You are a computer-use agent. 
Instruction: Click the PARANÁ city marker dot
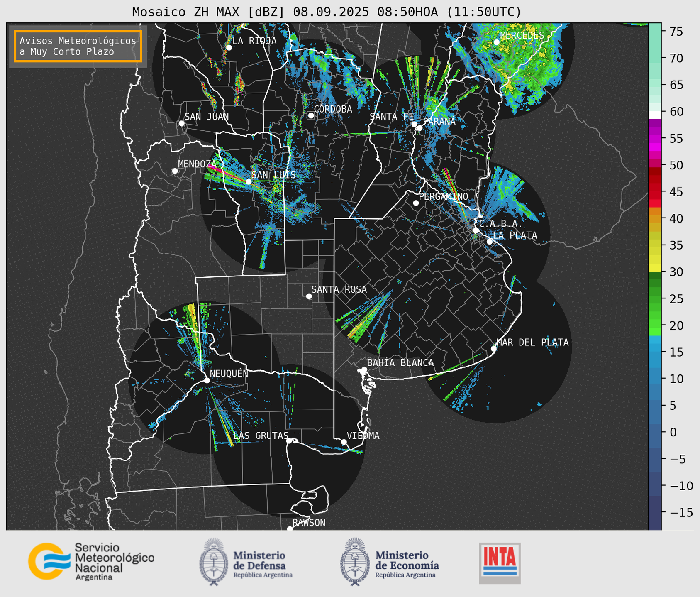pyautogui.click(x=420, y=128)
